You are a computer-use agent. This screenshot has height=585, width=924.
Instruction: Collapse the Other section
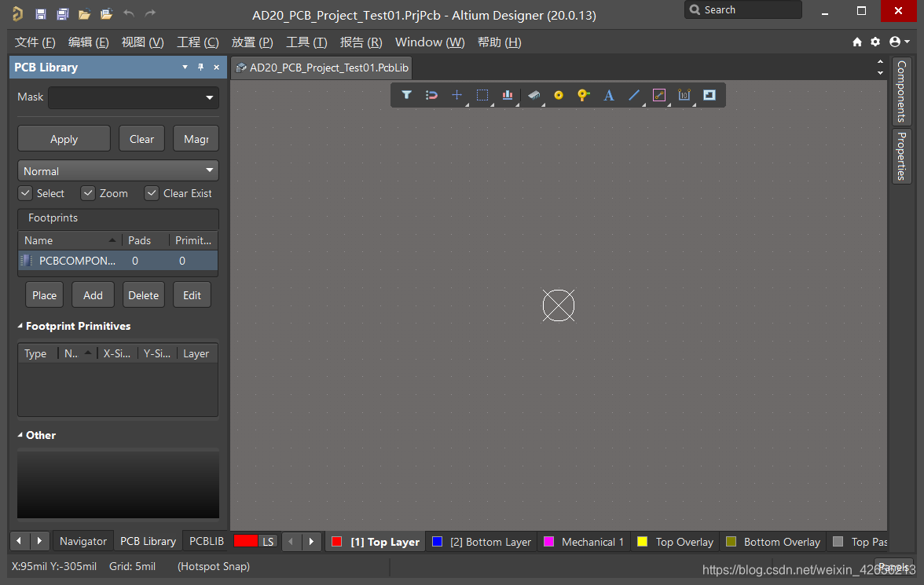tap(20, 435)
